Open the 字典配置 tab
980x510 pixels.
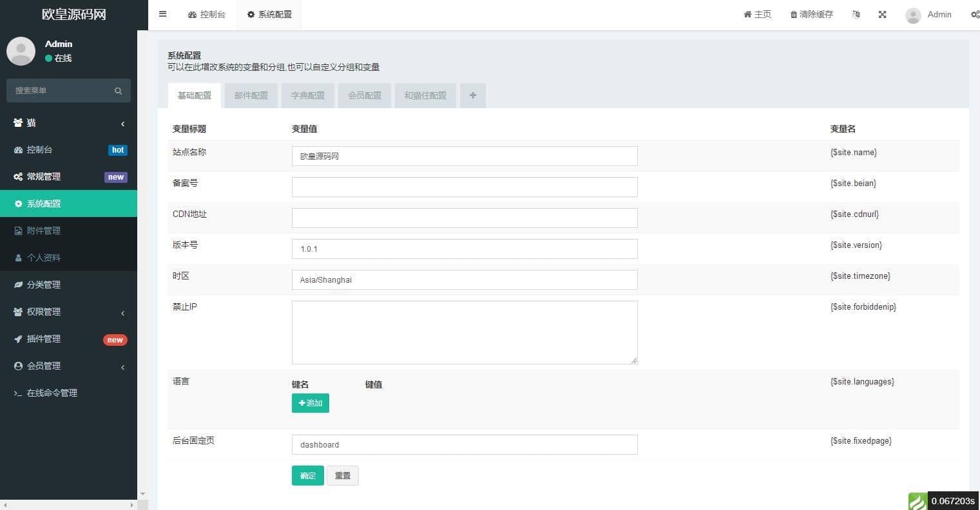tap(308, 95)
